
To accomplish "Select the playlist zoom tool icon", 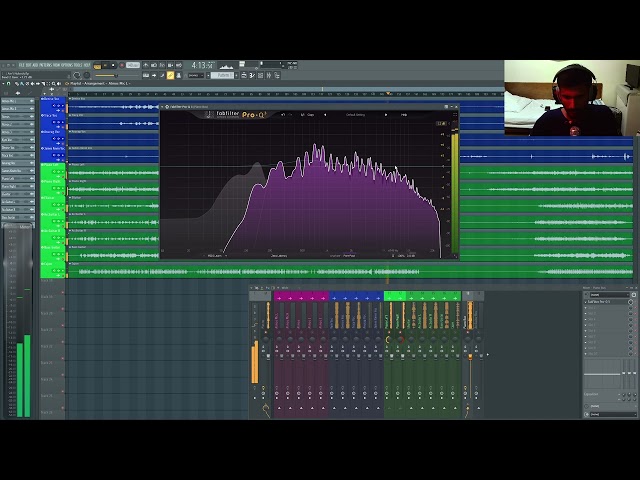I will (x=53, y=84).
